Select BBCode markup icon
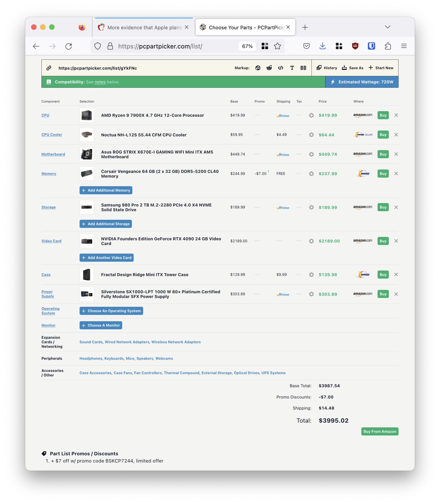The height and width of the screenshot is (504, 440). (x=303, y=68)
